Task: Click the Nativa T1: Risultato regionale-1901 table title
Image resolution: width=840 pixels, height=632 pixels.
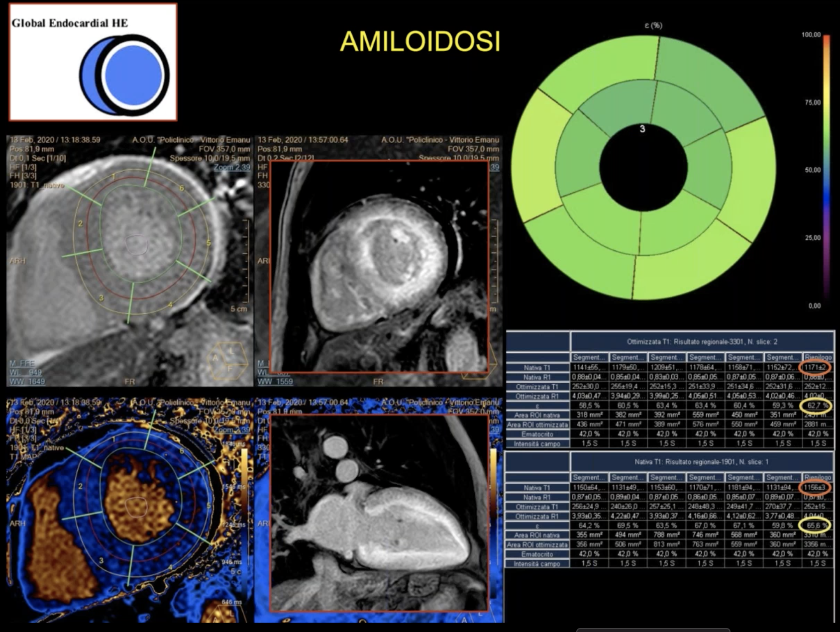Action: [x=702, y=462]
